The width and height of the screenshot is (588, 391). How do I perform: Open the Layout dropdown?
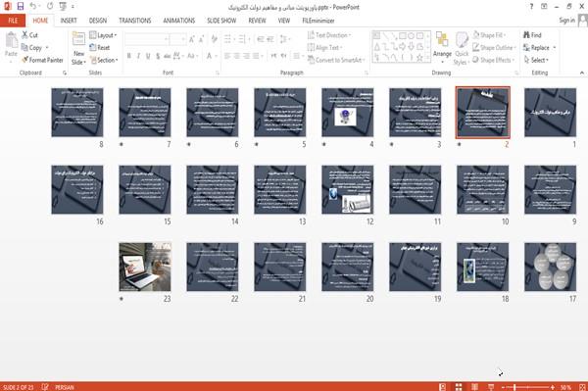click(x=103, y=35)
